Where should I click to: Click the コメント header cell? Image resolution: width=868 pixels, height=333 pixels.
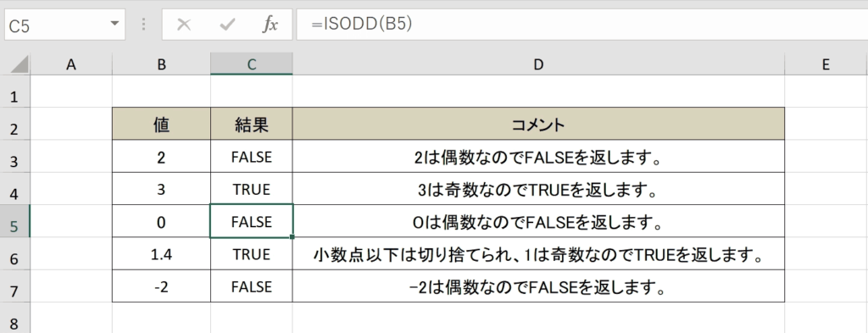point(538,124)
